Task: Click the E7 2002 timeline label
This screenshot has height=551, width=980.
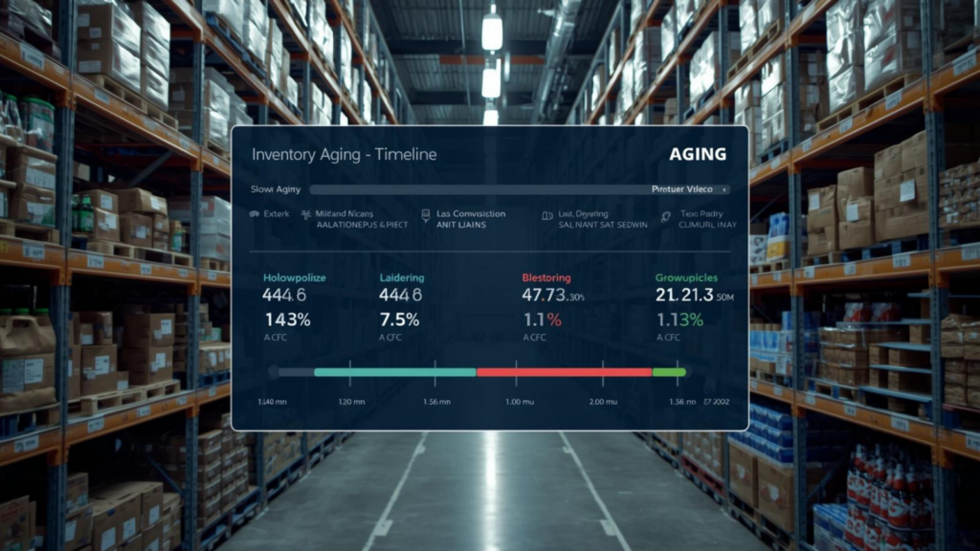Action: tap(716, 402)
